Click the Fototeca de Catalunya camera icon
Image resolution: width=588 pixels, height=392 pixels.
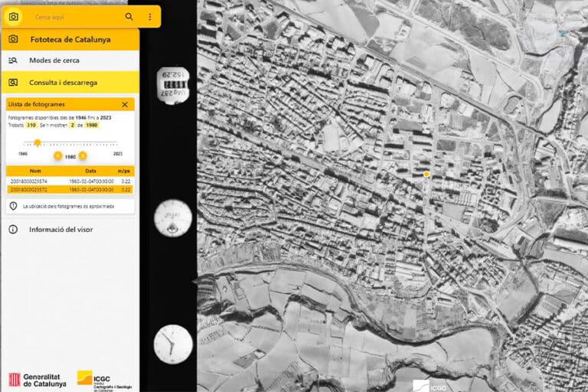[x=13, y=39]
